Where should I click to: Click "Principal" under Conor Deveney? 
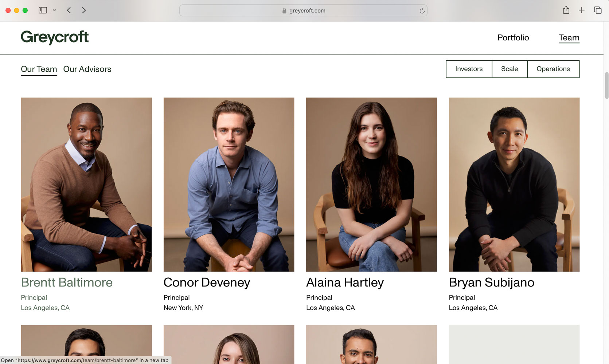click(x=177, y=298)
